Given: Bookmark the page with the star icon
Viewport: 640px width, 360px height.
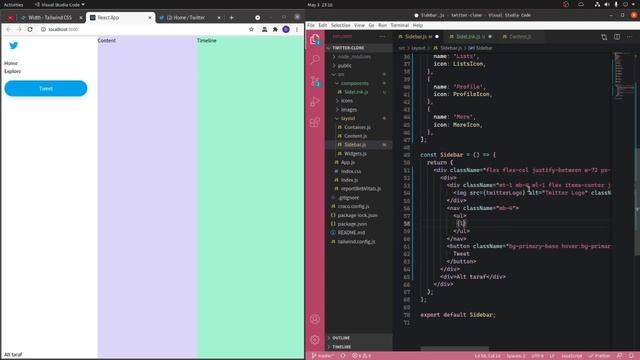Looking at the screenshot, I should pyautogui.click(x=251, y=29).
